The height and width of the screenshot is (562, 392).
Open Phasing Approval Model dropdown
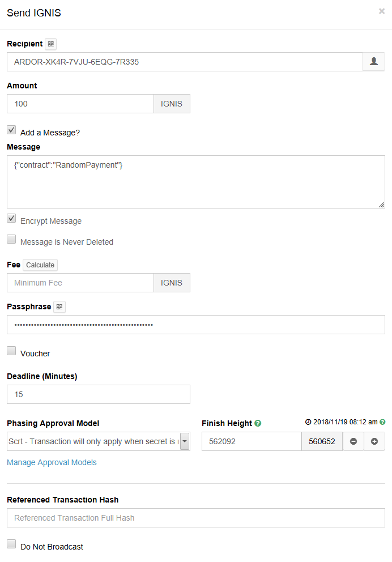pos(99,441)
